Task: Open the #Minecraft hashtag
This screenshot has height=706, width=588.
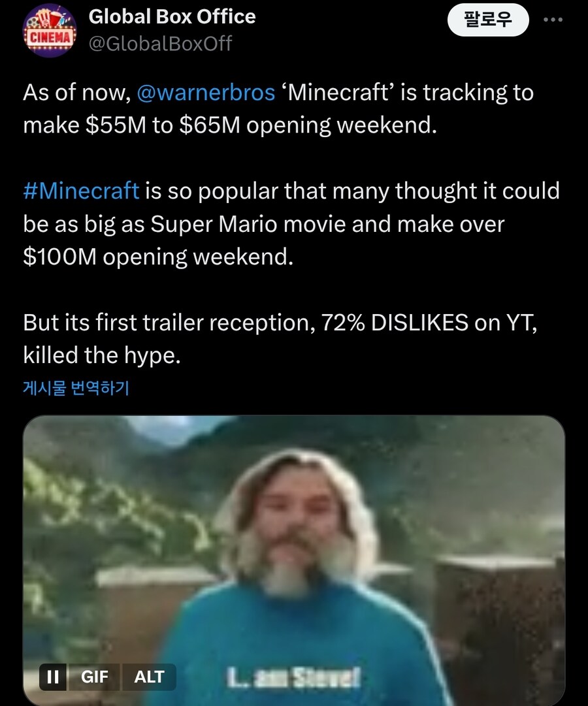Action: click(x=81, y=191)
